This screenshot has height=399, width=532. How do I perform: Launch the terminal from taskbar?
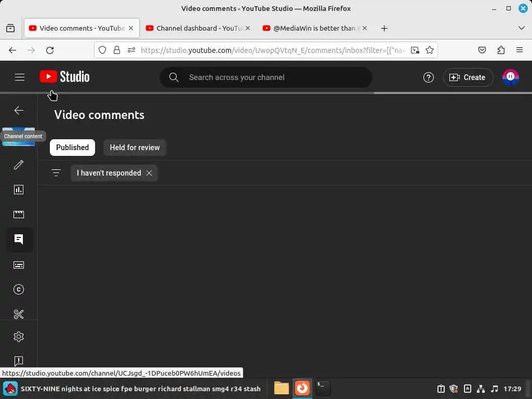tap(323, 388)
